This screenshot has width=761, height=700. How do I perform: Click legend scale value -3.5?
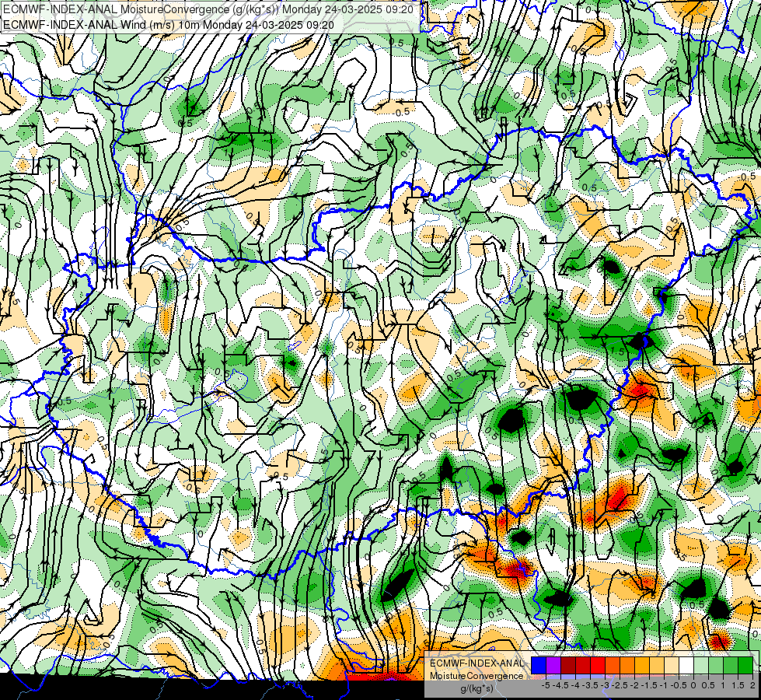[590, 685]
